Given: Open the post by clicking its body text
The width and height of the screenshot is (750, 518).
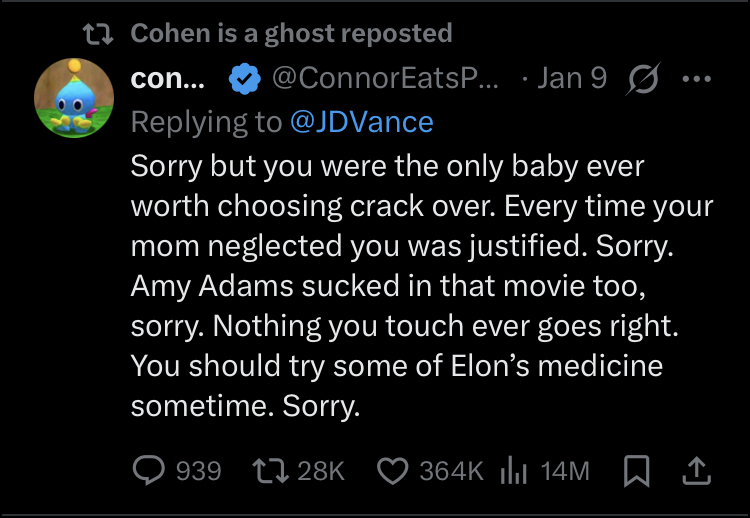Looking at the screenshot, I should (x=420, y=286).
